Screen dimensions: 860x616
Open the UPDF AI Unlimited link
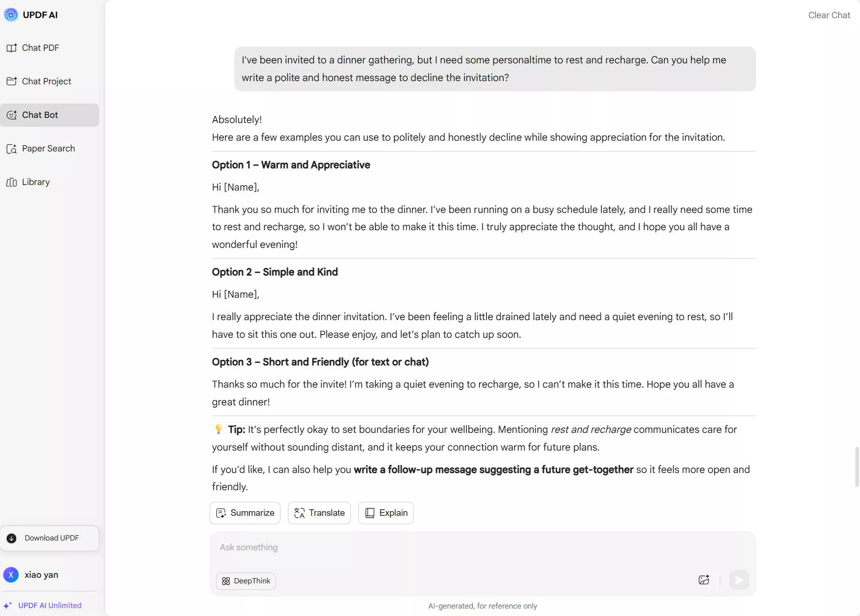click(x=49, y=606)
